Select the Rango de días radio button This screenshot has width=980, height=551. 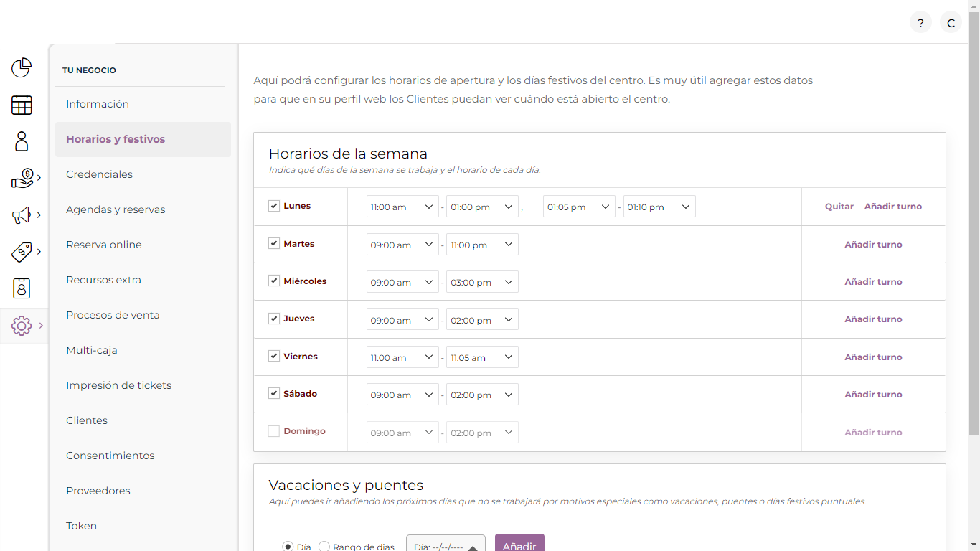click(x=324, y=547)
